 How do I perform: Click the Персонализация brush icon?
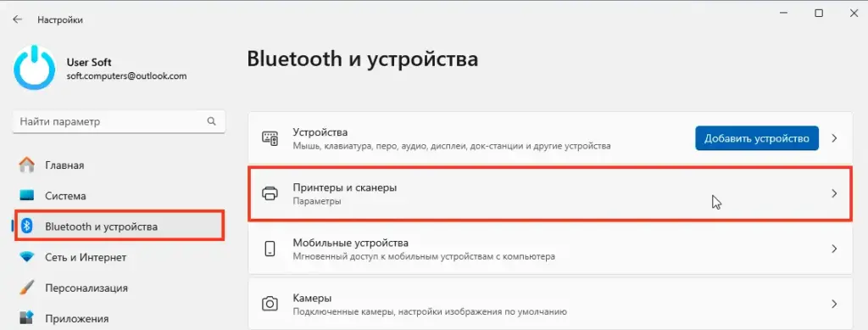[26, 288]
